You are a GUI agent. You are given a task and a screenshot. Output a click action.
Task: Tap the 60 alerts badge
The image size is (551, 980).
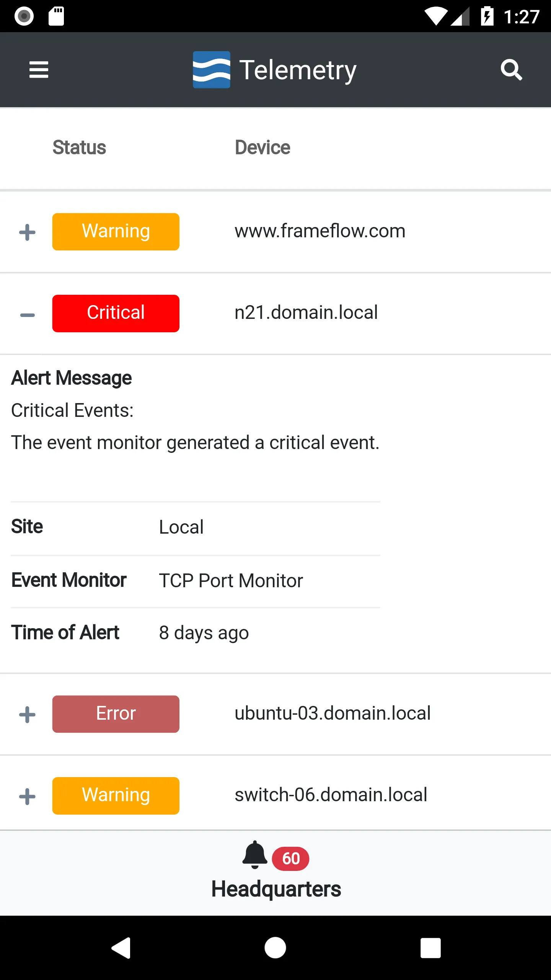291,859
